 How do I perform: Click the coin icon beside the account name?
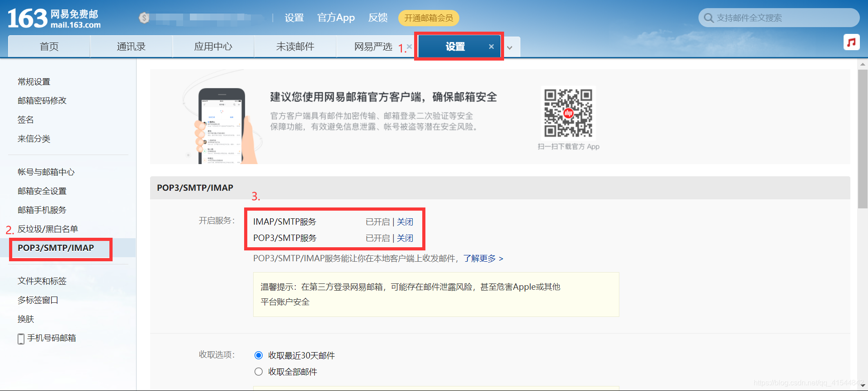(x=144, y=18)
